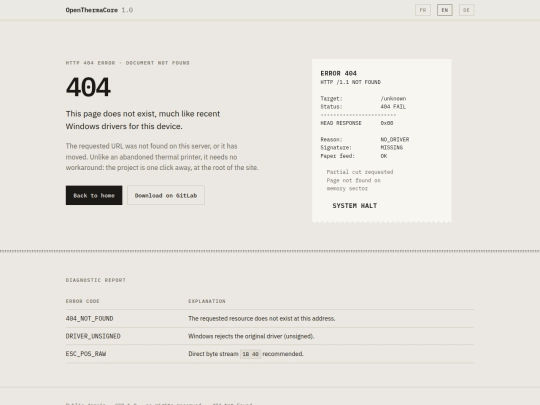This screenshot has height=405, width=540.
Task: Click the ERROR 404 receipt title
Action: (339, 73)
